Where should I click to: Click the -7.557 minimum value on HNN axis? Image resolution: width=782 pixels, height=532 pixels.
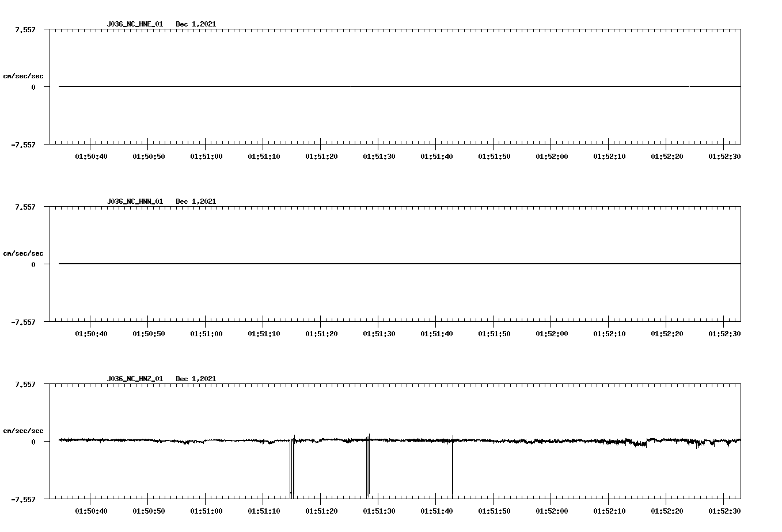23,322
